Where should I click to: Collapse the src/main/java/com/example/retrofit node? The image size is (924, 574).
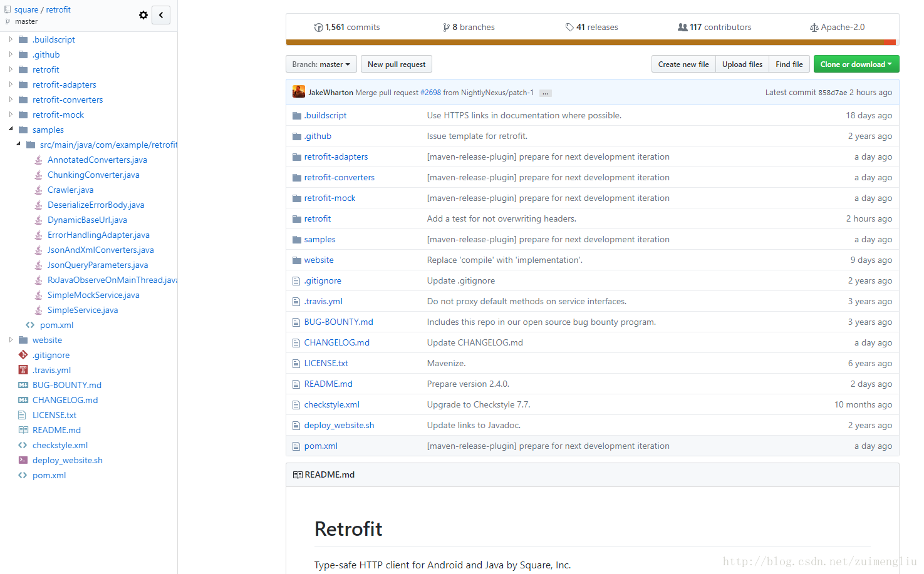tap(18, 144)
